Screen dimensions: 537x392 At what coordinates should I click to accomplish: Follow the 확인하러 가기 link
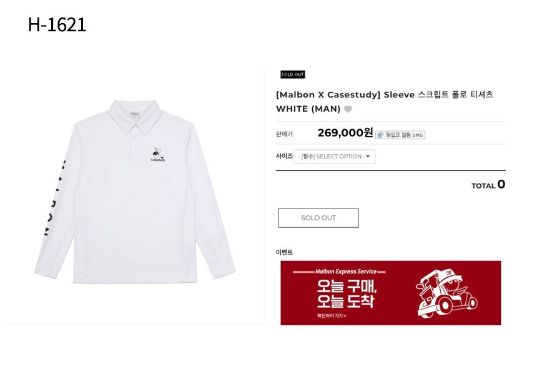(331, 316)
